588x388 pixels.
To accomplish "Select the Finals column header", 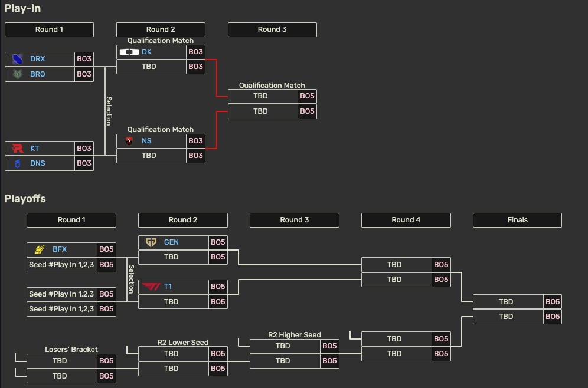I will (x=517, y=220).
